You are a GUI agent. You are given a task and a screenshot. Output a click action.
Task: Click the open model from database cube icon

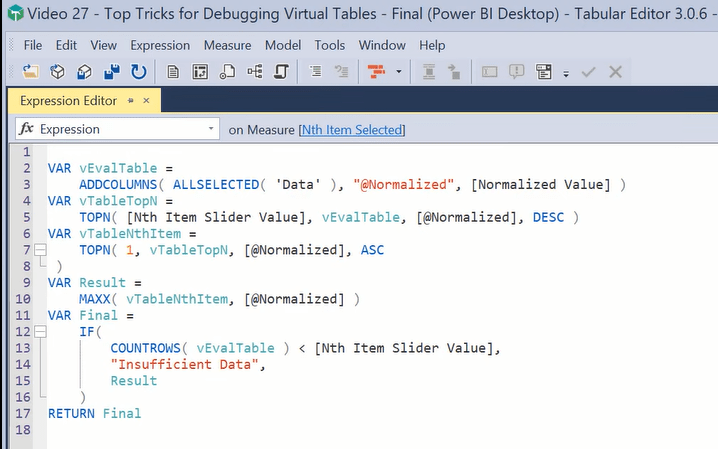tap(57, 72)
